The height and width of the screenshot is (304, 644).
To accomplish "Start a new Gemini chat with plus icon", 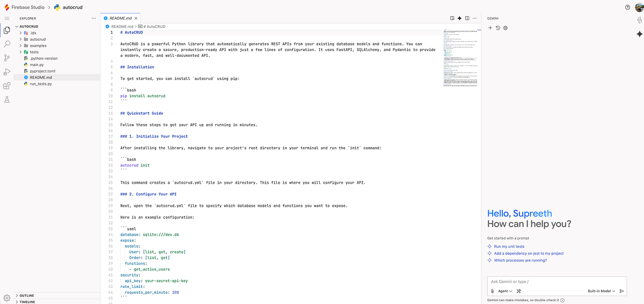I will click(x=490, y=28).
